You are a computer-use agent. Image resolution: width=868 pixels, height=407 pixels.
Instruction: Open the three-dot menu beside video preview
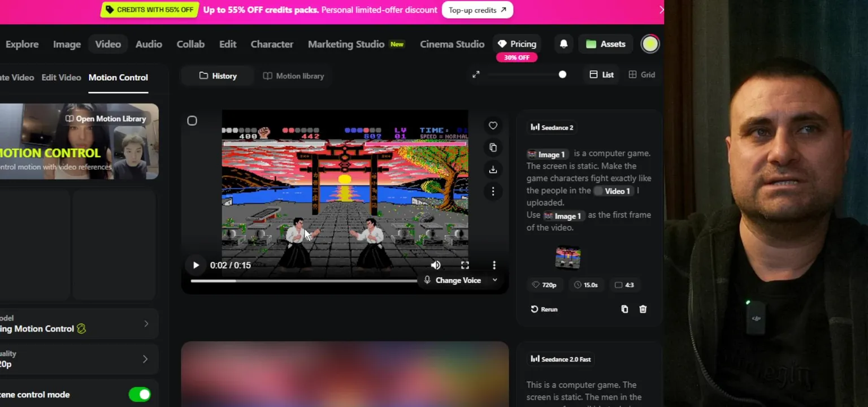(493, 192)
